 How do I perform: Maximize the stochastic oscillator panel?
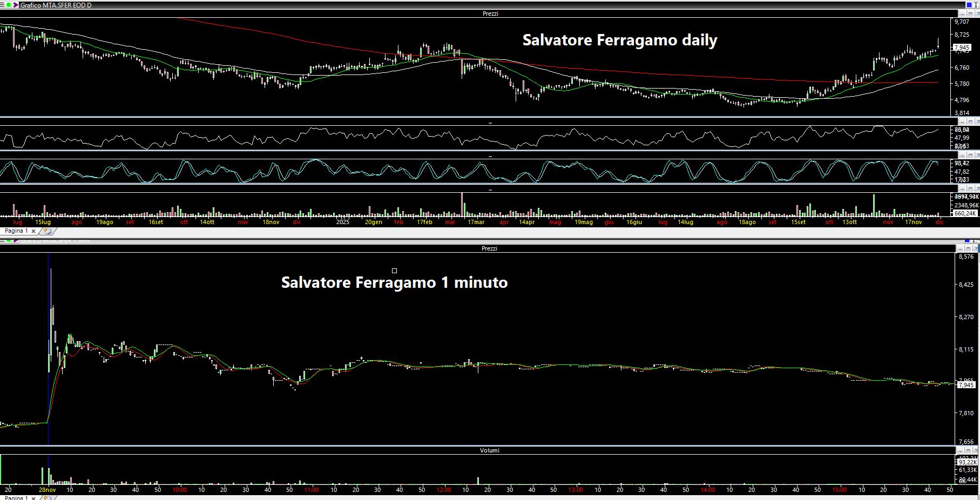(x=970, y=155)
